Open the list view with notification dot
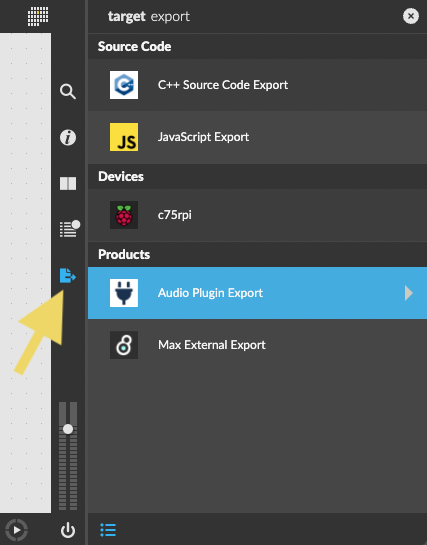Image resolution: width=427 pixels, height=545 pixels. 69,229
